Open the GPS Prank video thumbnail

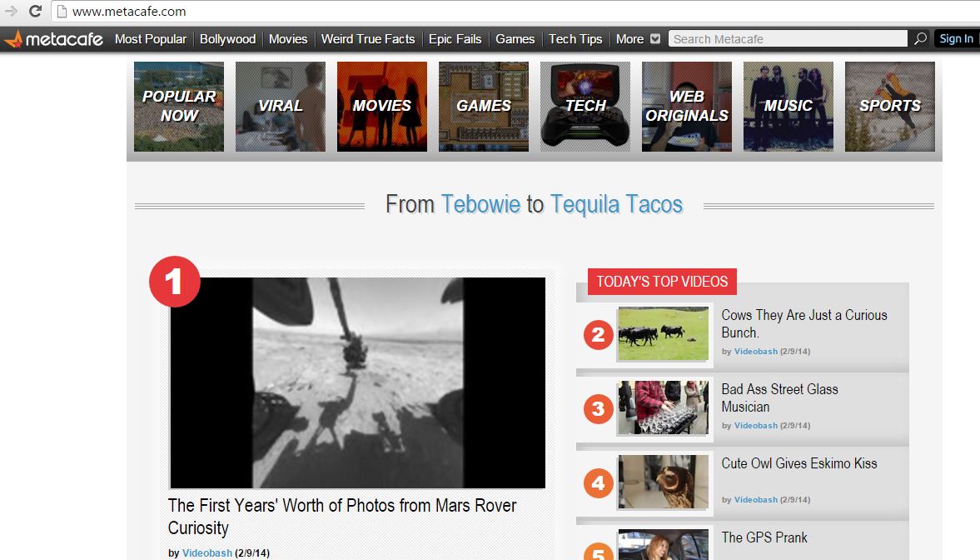coord(663,544)
